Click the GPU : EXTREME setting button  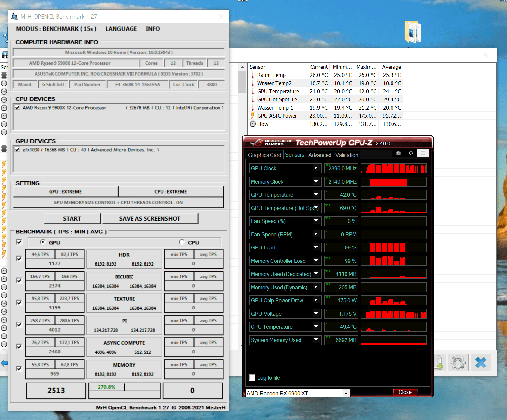click(65, 192)
